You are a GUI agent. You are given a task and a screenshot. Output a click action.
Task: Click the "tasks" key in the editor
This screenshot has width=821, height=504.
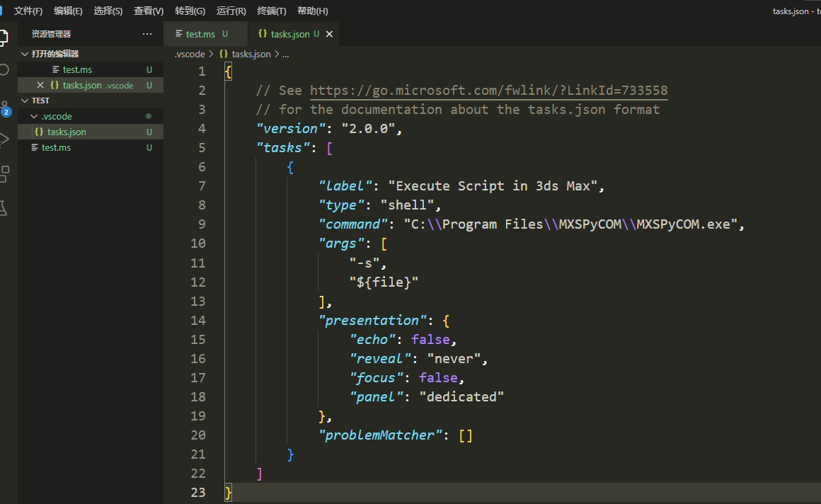(x=283, y=148)
